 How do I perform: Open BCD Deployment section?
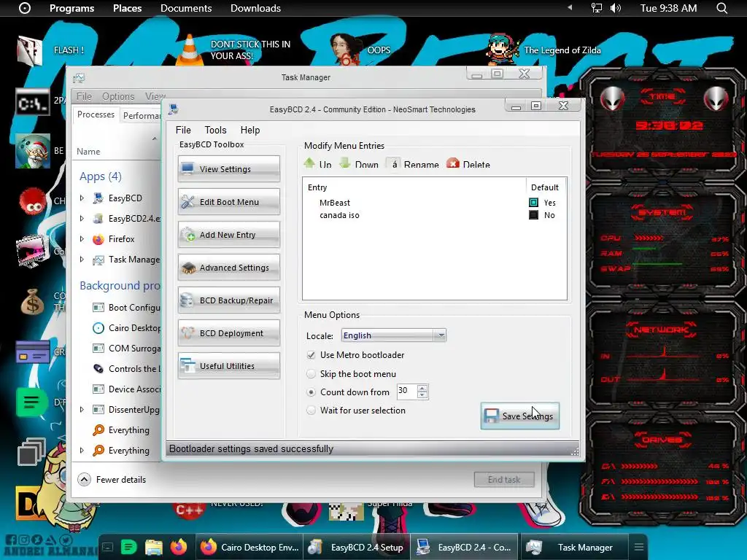228,333
